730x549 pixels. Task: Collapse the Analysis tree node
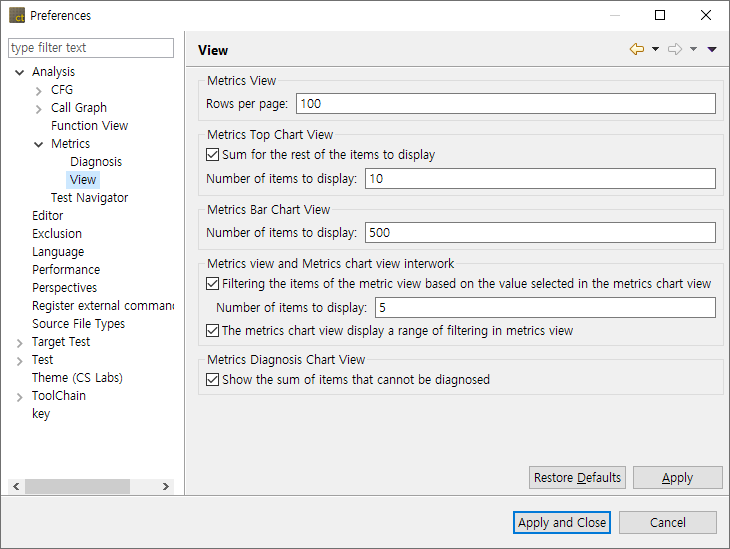[x=20, y=72]
